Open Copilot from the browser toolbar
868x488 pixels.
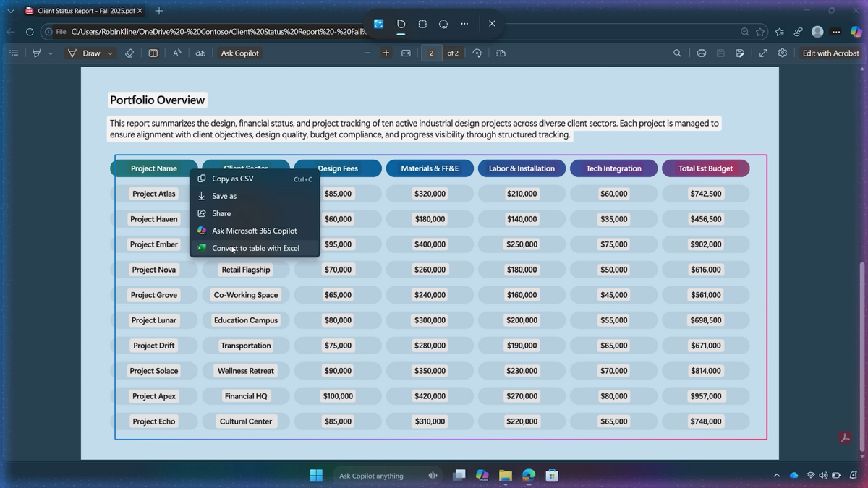click(x=856, y=32)
